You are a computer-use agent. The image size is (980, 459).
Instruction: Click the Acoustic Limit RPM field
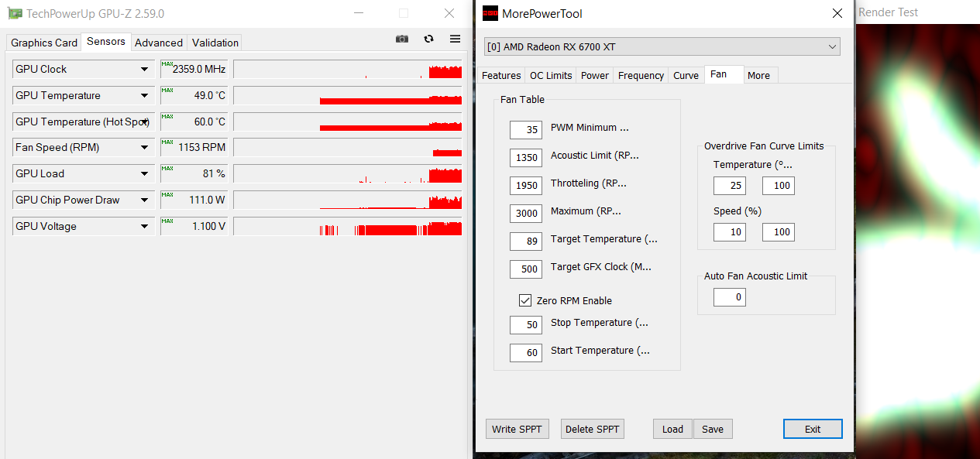(526, 157)
